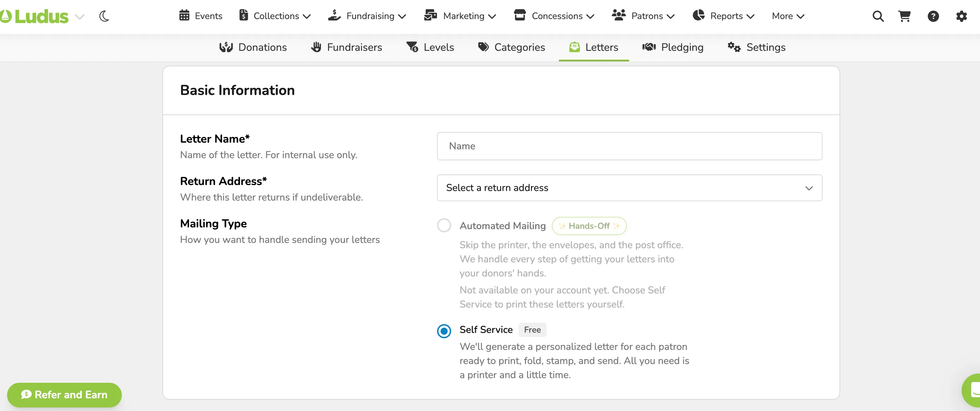This screenshot has height=411, width=980.
Task: Open the chat widget bubble
Action: click(972, 391)
